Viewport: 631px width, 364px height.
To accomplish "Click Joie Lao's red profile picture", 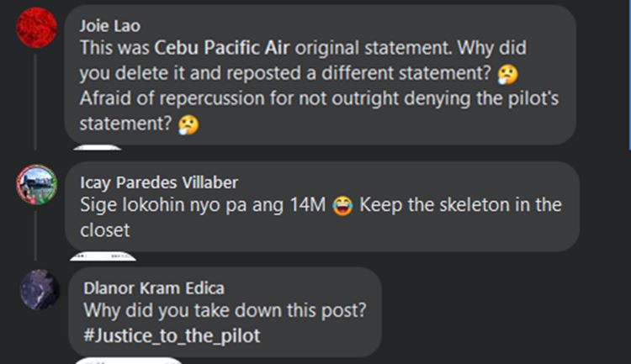I will (x=37, y=28).
